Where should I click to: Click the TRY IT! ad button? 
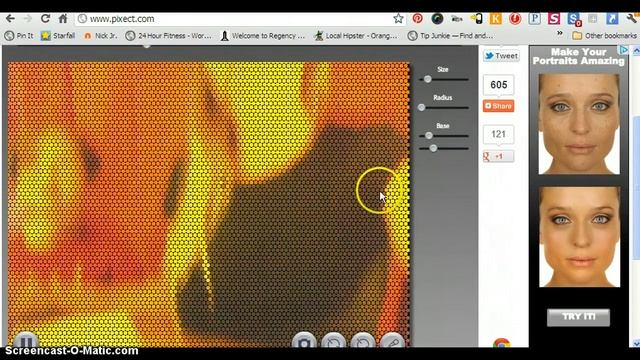coord(578,317)
